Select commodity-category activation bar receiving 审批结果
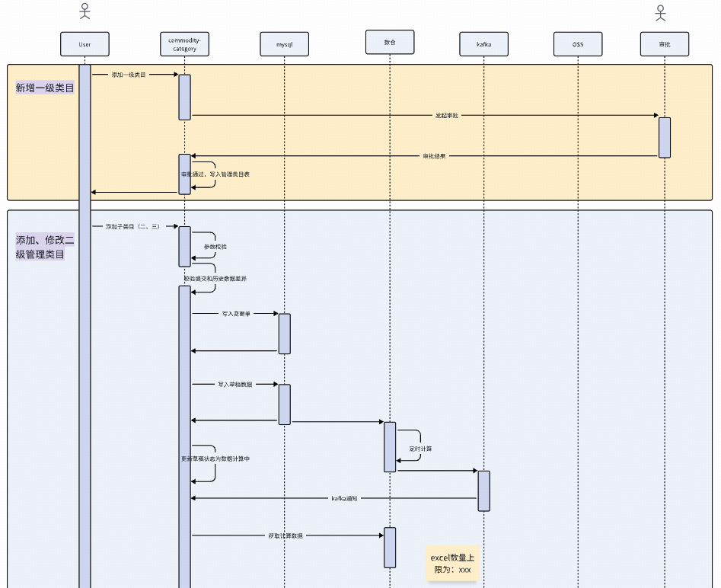Viewport: 721px width, 588px height. pos(184,174)
